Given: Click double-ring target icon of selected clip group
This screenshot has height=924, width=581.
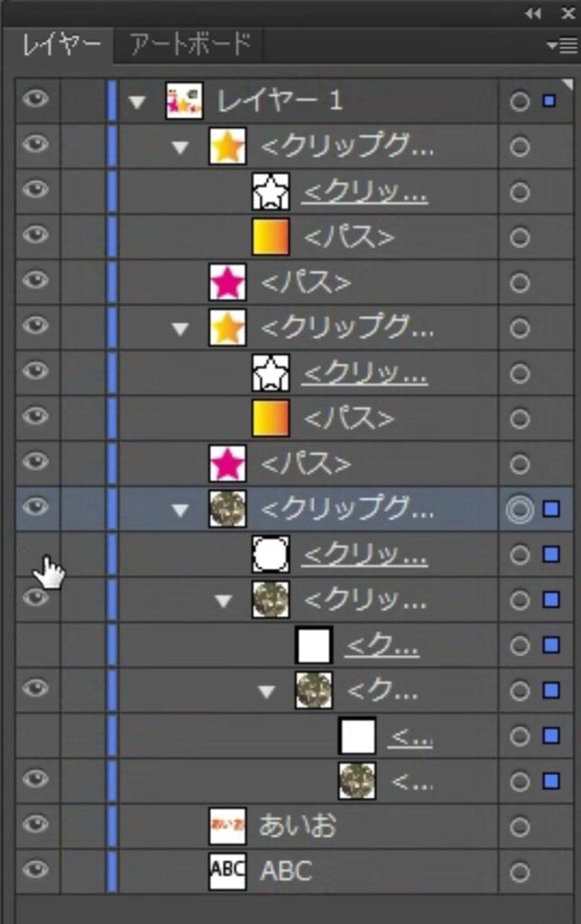Looking at the screenshot, I should pos(519,510).
